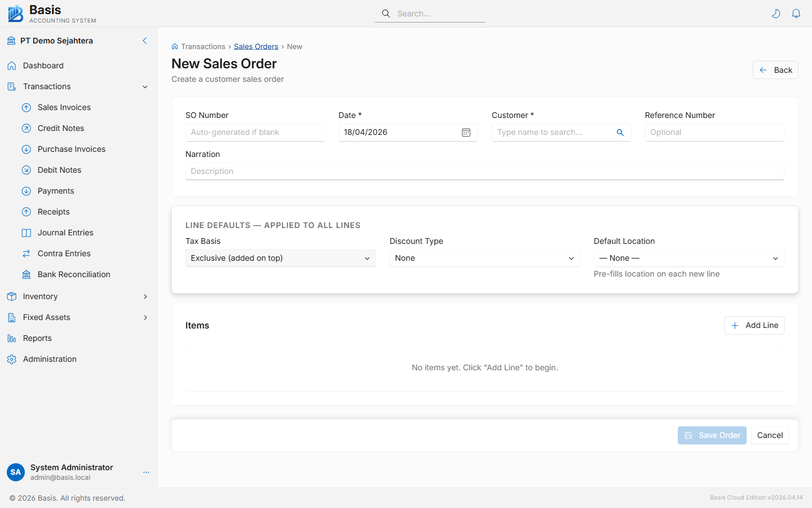The image size is (812, 508).
Task: Collapse the sidebar using the chevron arrow
Action: (x=144, y=41)
